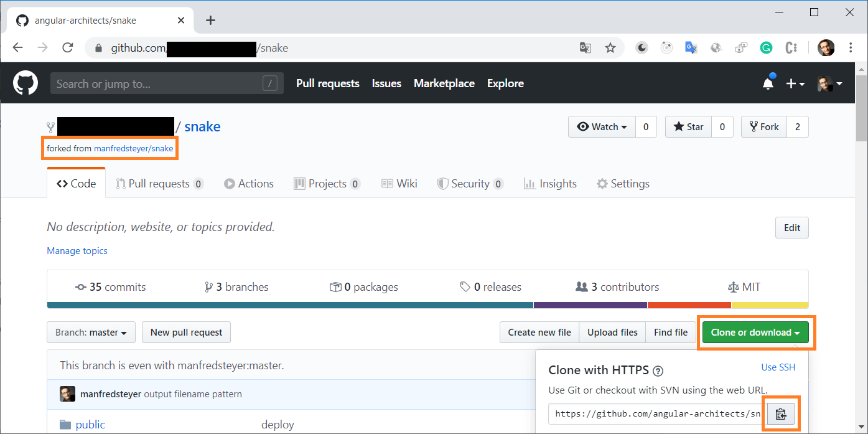Open the dark mode moon extension
Image resolution: width=868 pixels, height=434 pixels.
coord(642,47)
